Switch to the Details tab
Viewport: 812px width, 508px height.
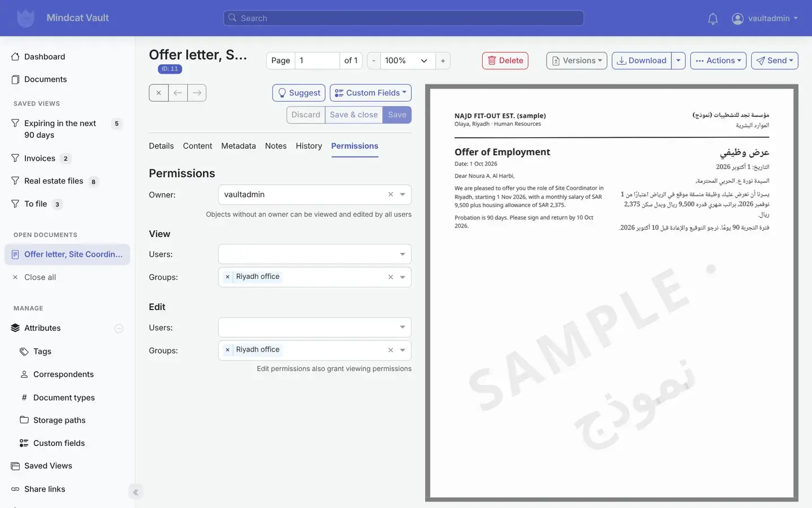pyautogui.click(x=161, y=146)
